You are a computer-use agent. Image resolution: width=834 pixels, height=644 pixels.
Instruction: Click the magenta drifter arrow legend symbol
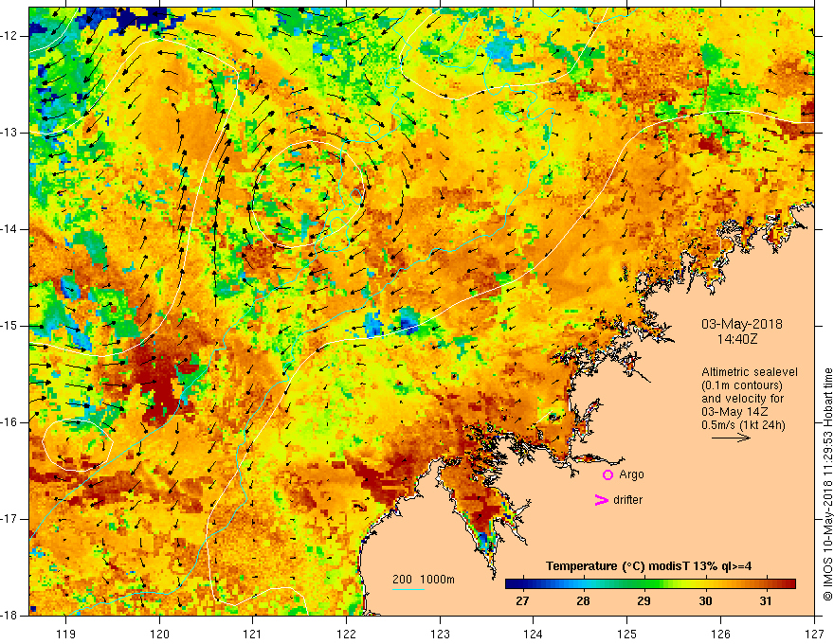[x=601, y=500]
